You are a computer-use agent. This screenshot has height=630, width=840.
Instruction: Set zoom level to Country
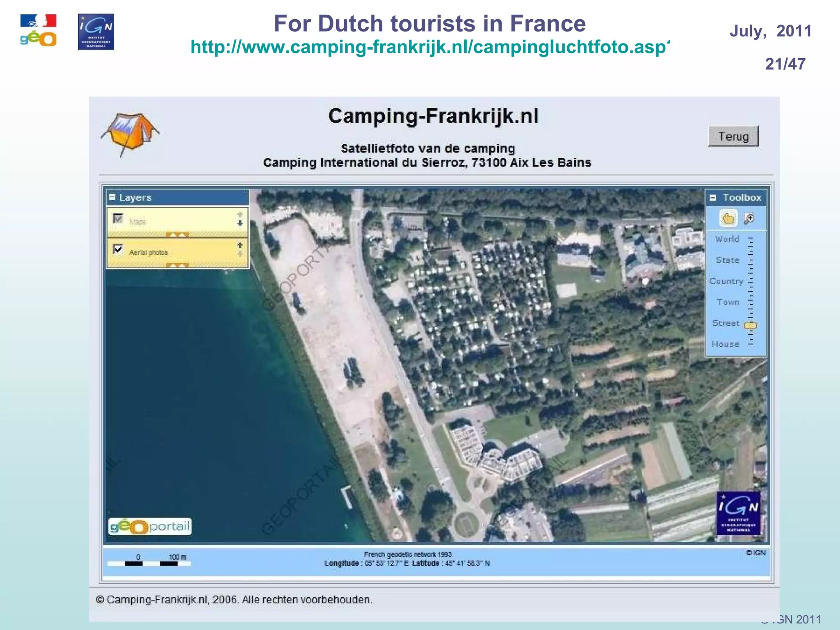726,281
